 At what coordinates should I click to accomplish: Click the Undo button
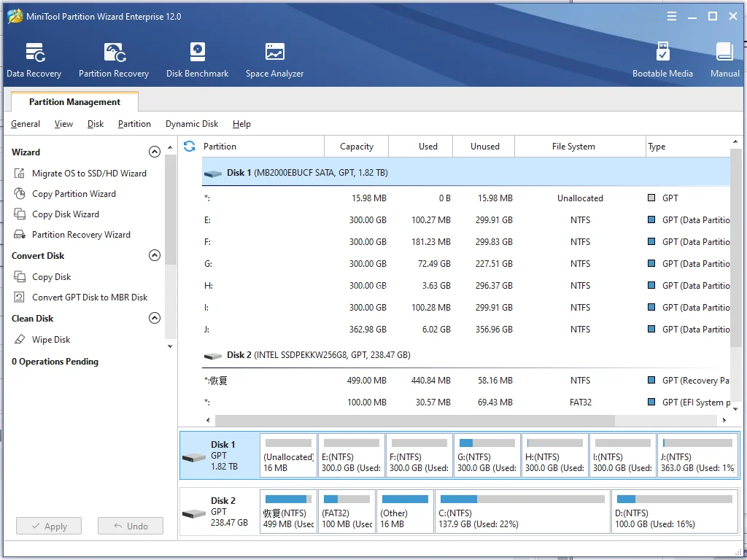[130, 526]
